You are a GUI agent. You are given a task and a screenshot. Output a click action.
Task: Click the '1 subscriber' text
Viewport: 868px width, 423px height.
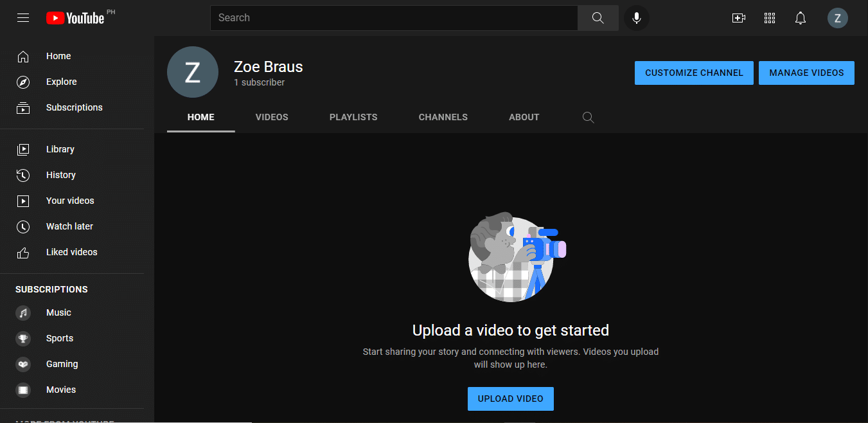pos(260,83)
